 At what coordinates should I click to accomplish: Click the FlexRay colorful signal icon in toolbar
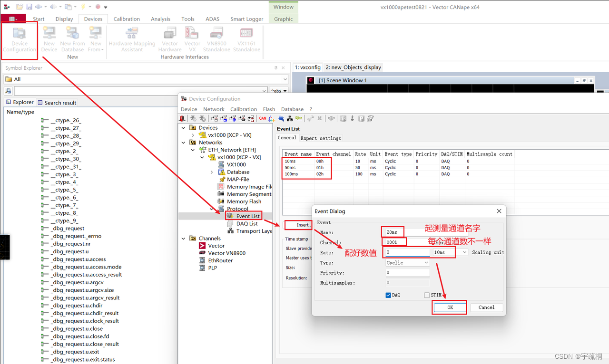coord(272,118)
